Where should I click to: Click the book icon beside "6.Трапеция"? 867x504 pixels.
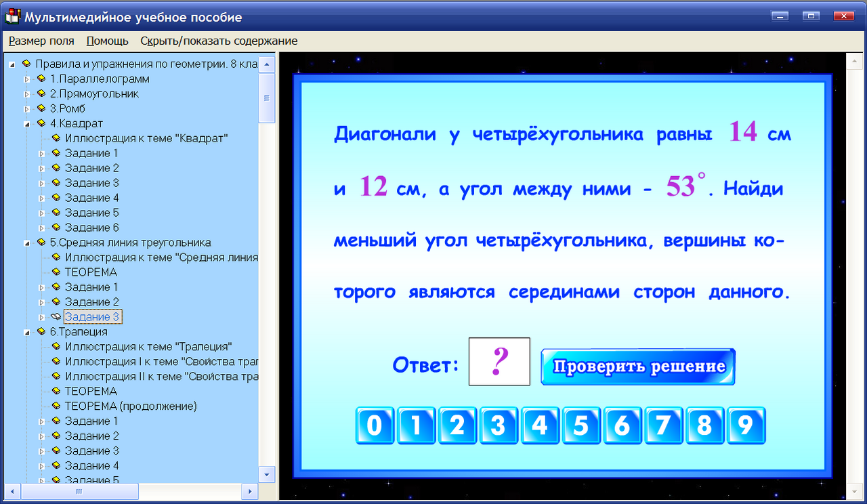(x=41, y=331)
